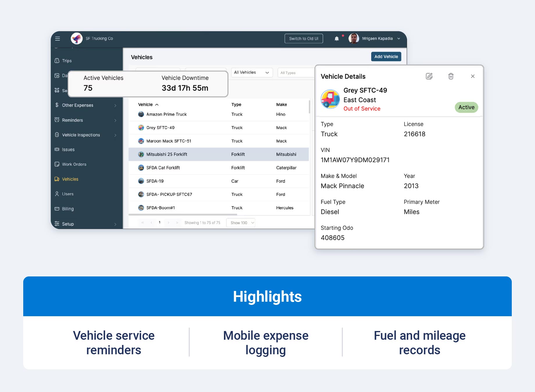Click page number 1
Image resolution: width=535 pixels, height=392 pixels.
[159, 222]
